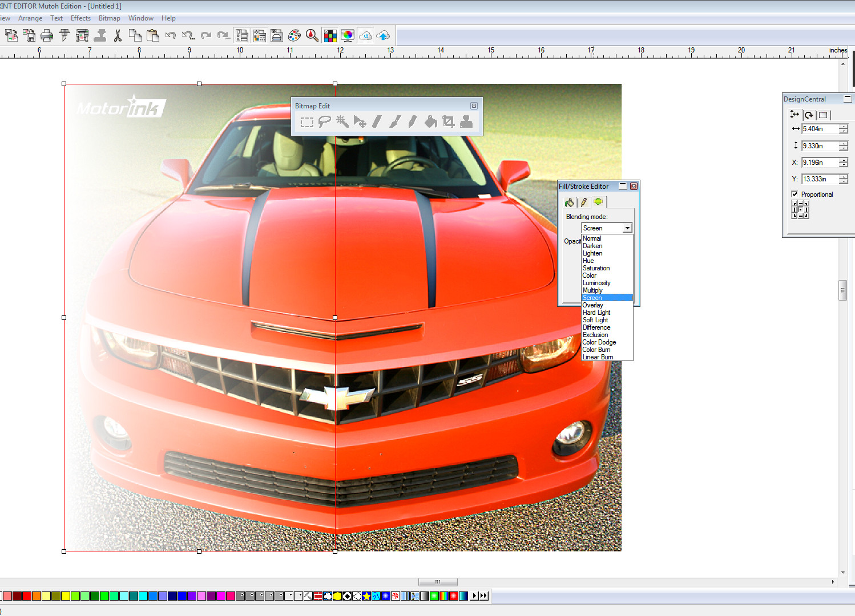855x616 pixels.
Task: Select the rectangular marquee tool in Bitmap Edit
Action: [x=307, y=122]
